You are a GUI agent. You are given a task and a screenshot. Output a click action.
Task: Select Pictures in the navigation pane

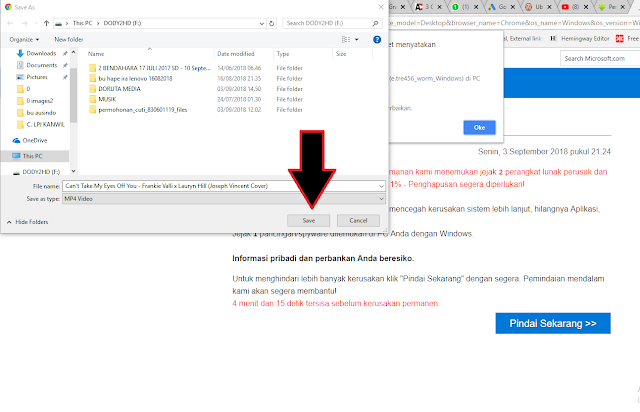tap(36, 77)
